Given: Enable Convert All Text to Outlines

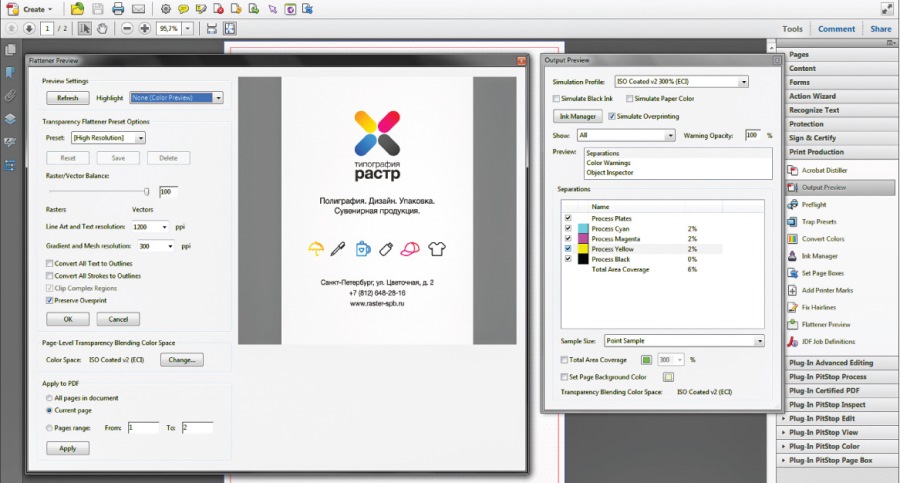Looking at the screenshot, I should 50,263.
